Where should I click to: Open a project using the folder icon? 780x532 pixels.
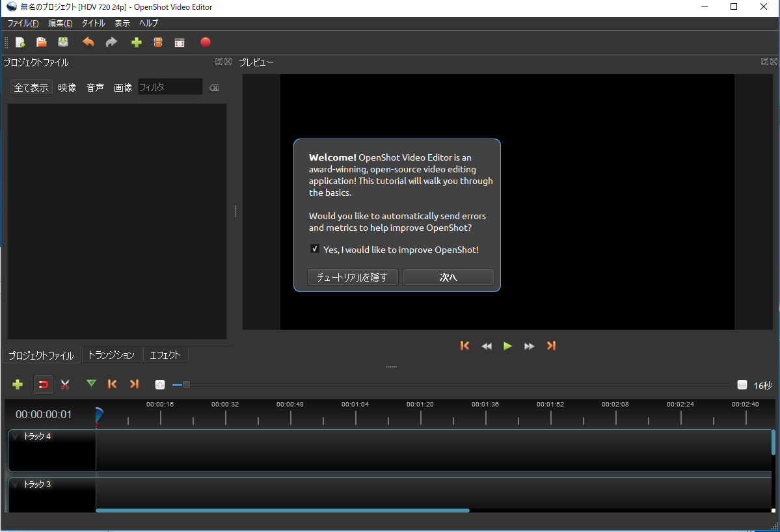(42, 42)
